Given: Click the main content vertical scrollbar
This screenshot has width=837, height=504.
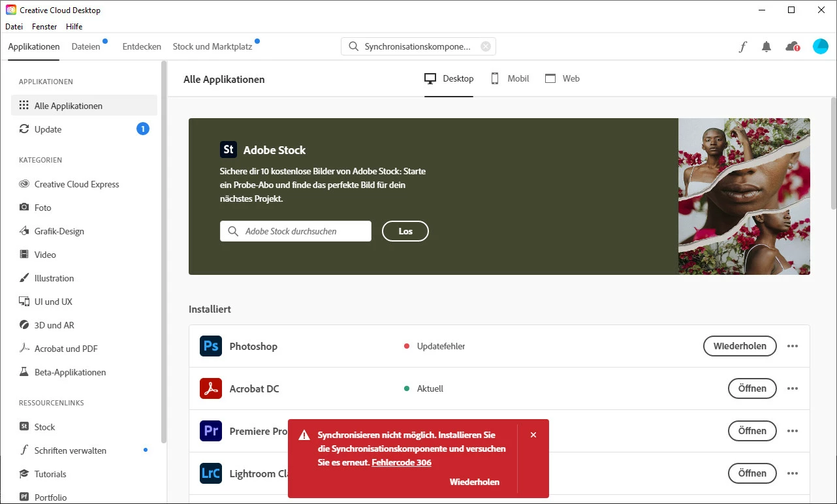Looking at the screenshot, I should tap(834, 153).
